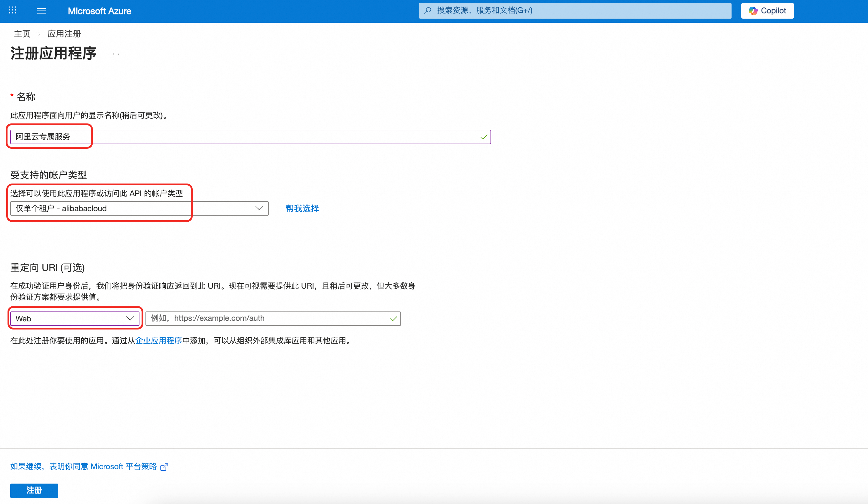This screenshot has width=868, height=504.
Task: Click the chevron arrow of the Web selector
Action: pyautogui.click(x=130, y=318)
